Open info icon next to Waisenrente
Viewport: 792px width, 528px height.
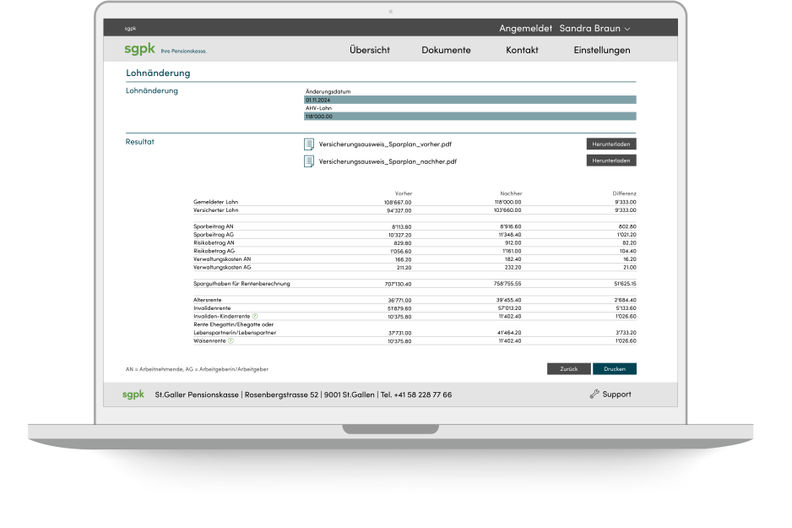pos(230,341)
